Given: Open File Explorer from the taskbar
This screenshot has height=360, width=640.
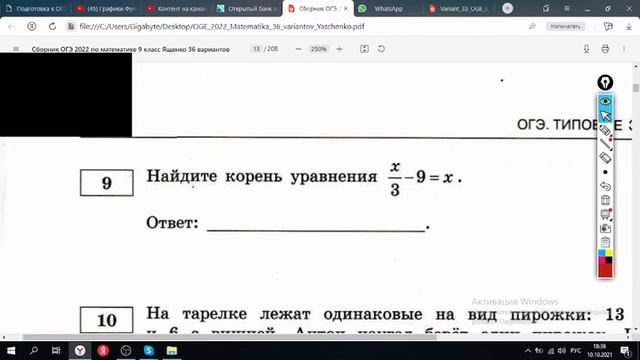Looking at the screenshot, I should pos(172,350).
